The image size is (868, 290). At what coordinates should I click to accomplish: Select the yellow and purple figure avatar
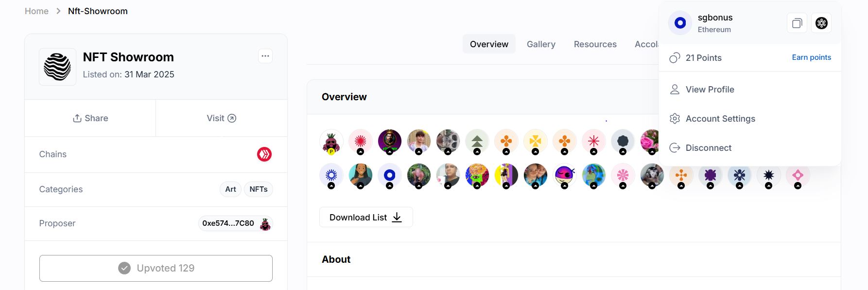pyautogui.click(x=506, y=176)
